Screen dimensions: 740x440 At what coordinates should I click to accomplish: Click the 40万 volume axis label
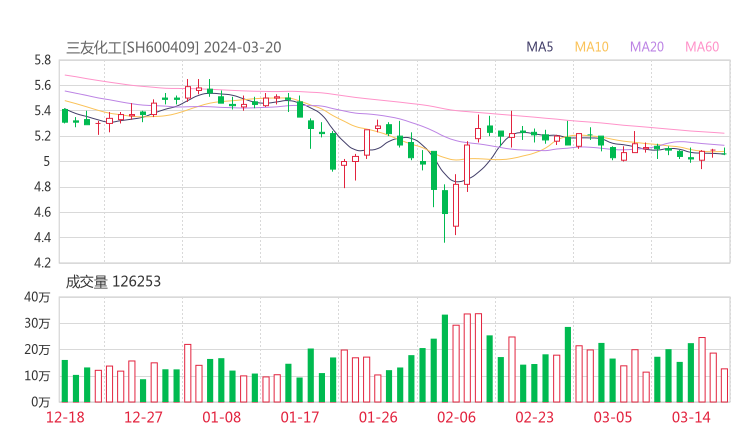37,297
